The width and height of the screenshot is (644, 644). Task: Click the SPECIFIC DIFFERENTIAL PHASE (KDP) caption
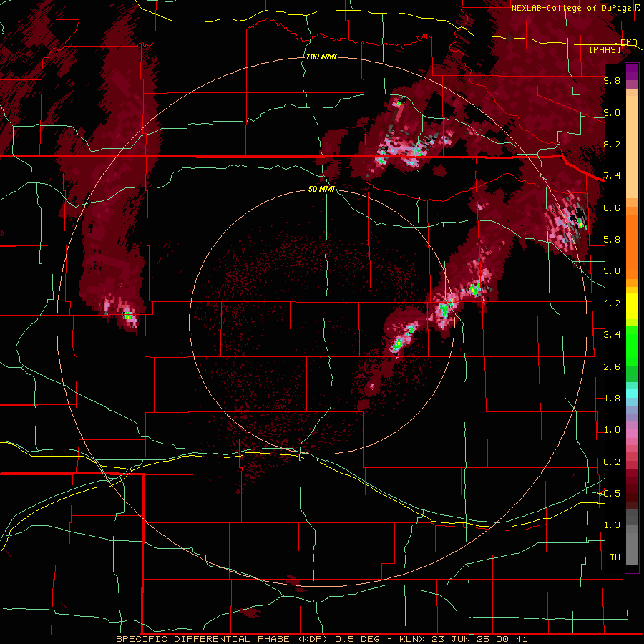tap(222, 639)
